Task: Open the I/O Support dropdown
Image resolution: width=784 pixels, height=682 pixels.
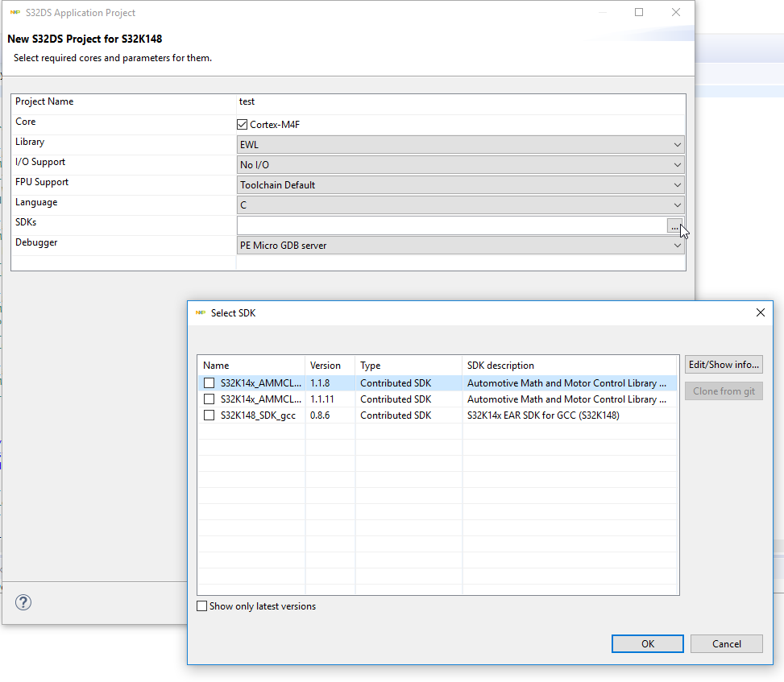Action: click(x=460, y=165)
